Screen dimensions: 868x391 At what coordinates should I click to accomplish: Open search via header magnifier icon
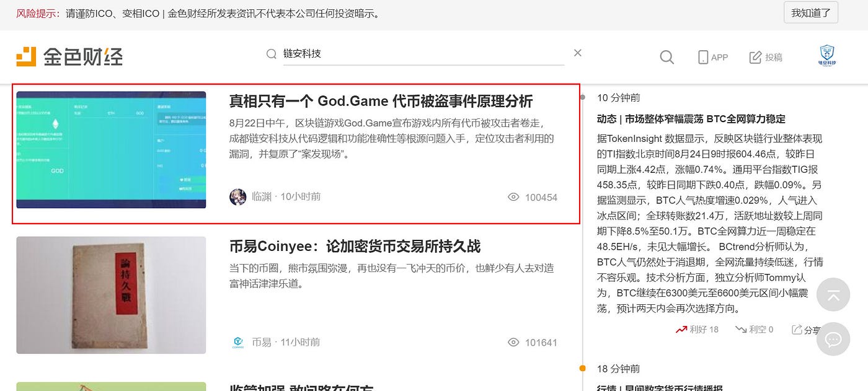coord(667,57)
